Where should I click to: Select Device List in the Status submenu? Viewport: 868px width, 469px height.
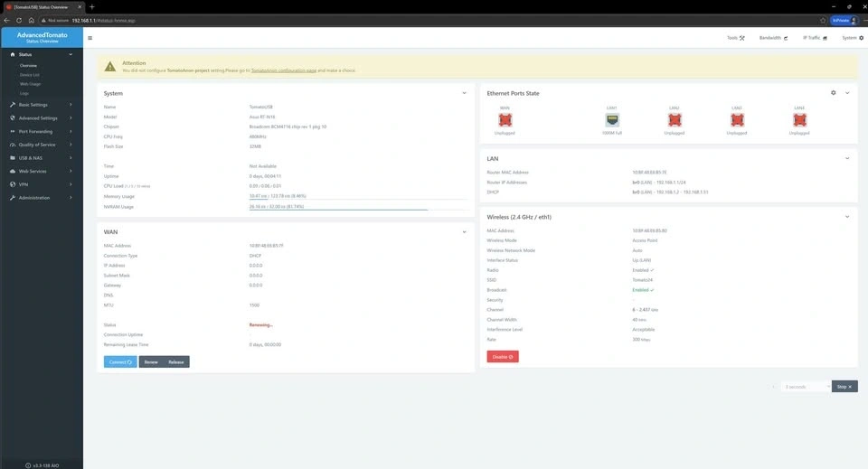point(30,75)
